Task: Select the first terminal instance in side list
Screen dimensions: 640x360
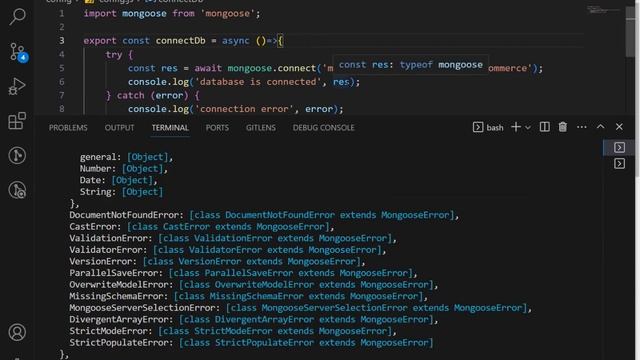Action: coord(619,147)
